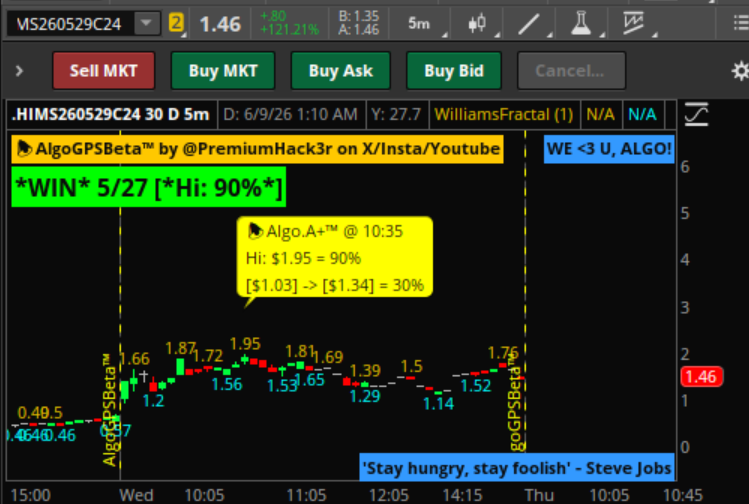Open the trade buttons settings gear
The height and width of the screenshot is (504, 749).
(740, 71)
